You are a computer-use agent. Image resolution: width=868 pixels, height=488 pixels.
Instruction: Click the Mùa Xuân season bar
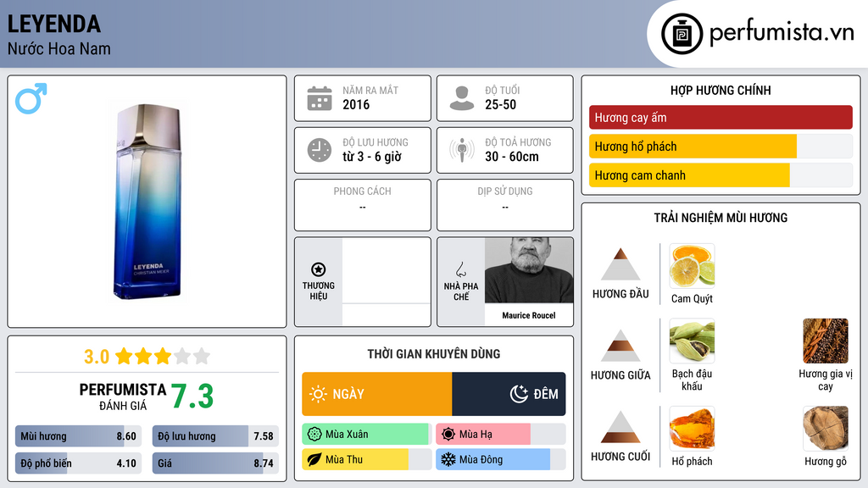pos(367,435)
